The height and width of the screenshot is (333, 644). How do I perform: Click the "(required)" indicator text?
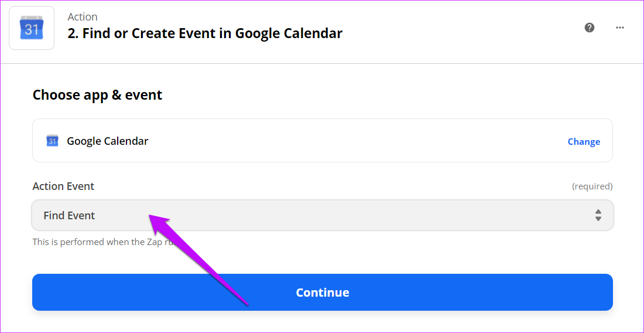(592, 186)
